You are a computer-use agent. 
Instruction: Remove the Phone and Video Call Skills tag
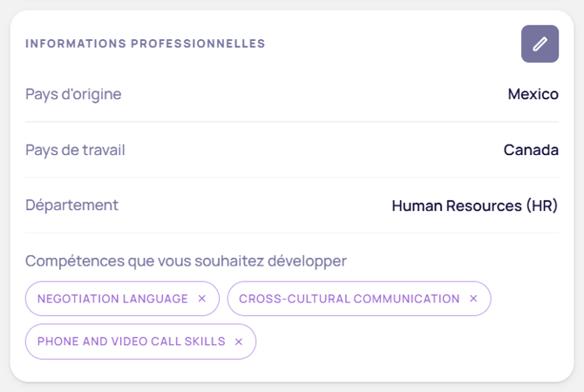point(239,341)
